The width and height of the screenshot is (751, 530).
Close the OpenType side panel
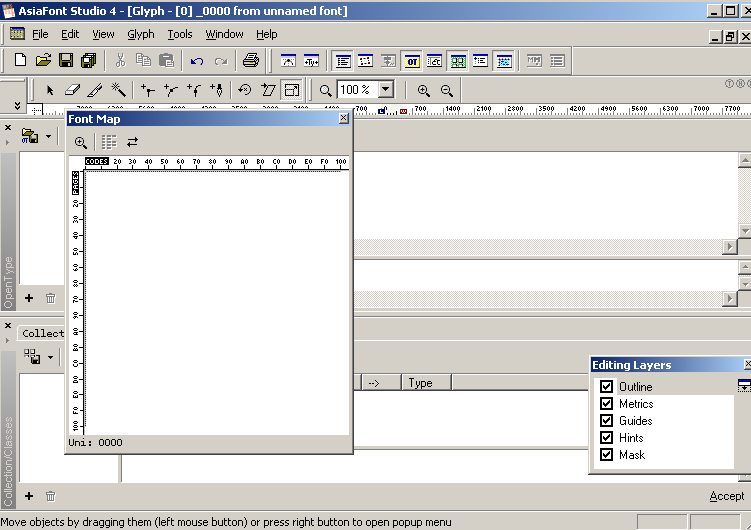tap(8, 128)
